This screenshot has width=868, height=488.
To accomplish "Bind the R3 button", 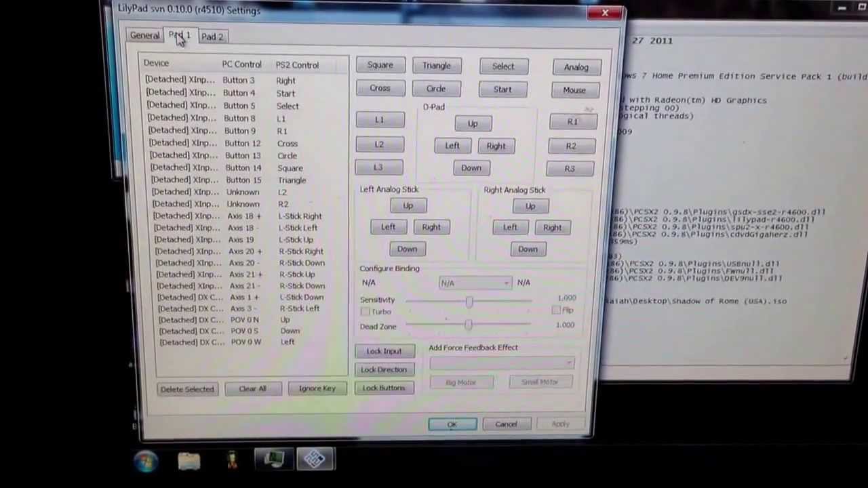I will [x=570, y=169].
